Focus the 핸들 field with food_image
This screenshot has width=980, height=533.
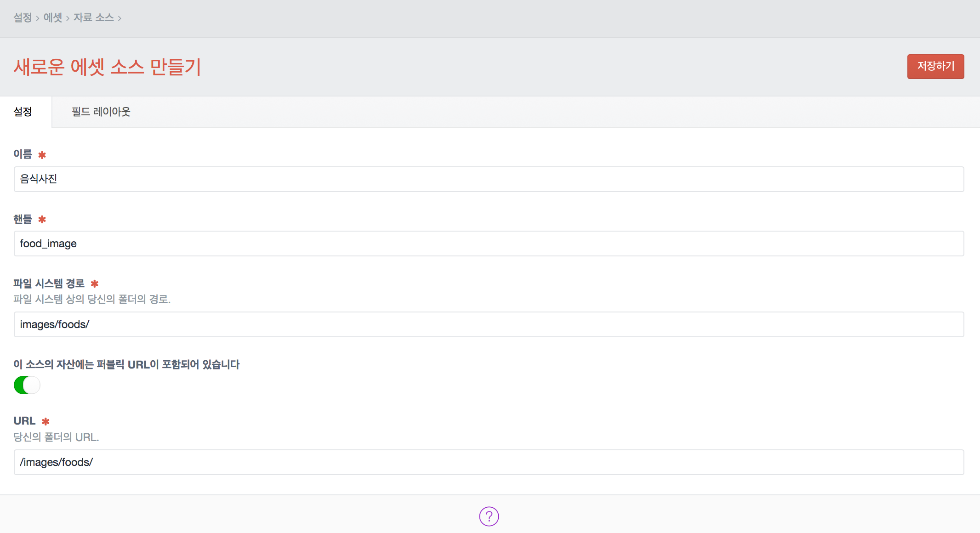click(489, 244)
